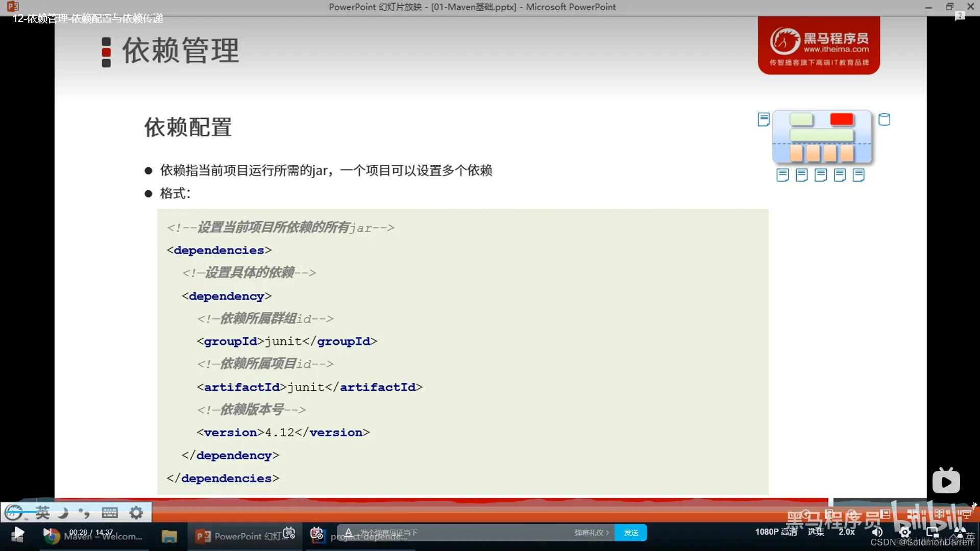Image resolution: width=980 pixels, height=551 pixels.
Task: Open danmaku font style options
Action: pyautogui.click(x=349, y=532)
